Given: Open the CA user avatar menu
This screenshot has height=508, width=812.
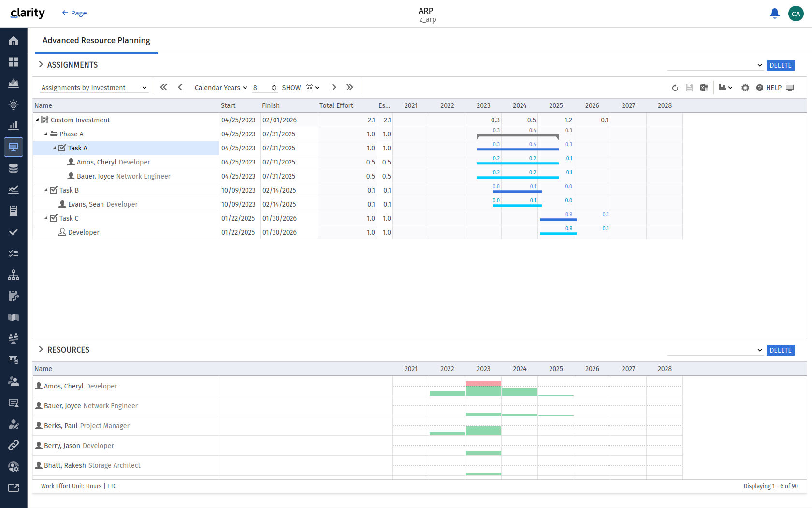Looking at the screenshot, I should coord(796,14).
